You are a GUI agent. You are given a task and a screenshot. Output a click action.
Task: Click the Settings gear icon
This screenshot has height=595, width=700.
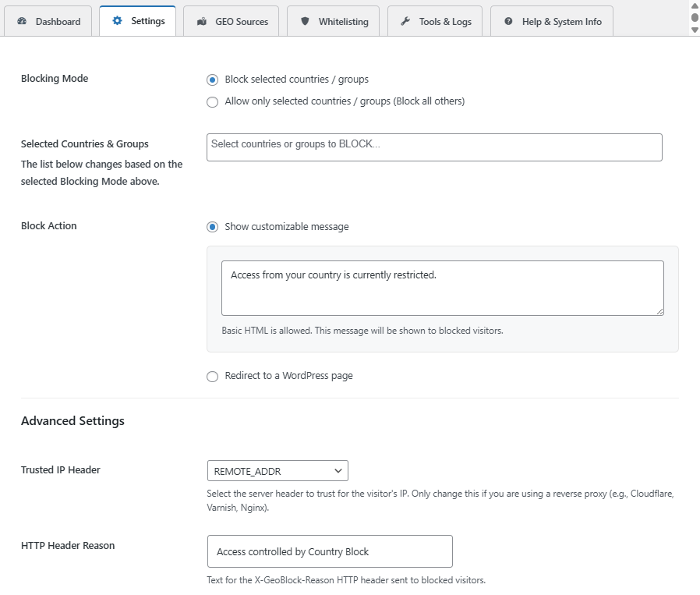point(118,21)
